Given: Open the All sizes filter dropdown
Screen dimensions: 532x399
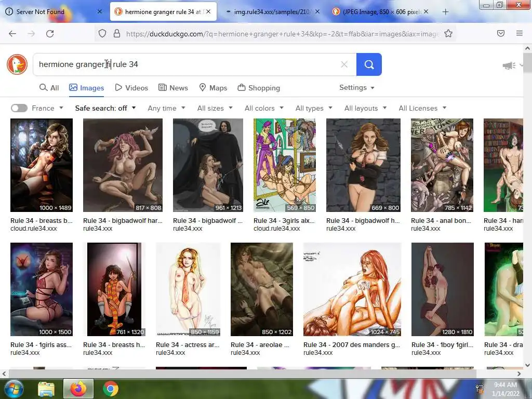Looking at the screenshot, I should pyautogui.click(x=215, y=108).
